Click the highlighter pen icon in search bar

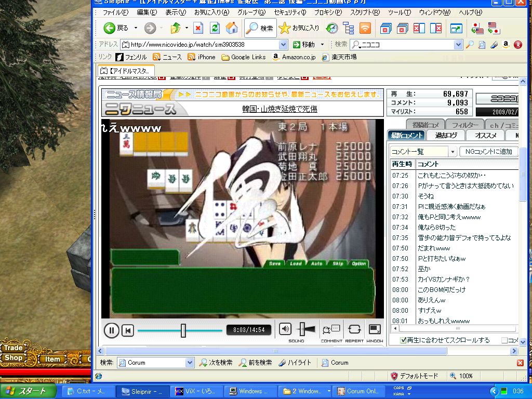494,45
